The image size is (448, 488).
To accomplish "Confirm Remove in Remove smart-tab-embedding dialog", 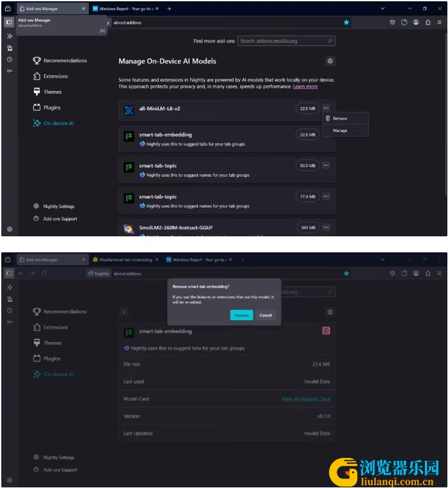I will click(241, 315).
